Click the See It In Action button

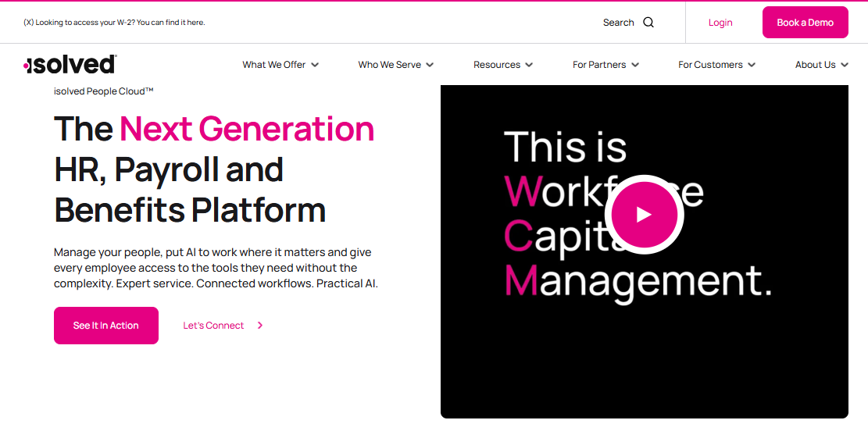(105, 325)
